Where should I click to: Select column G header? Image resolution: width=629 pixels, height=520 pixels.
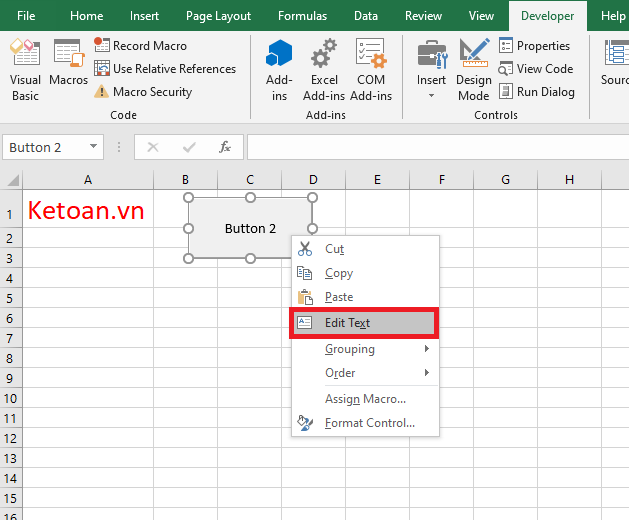[x=505, y=180]
